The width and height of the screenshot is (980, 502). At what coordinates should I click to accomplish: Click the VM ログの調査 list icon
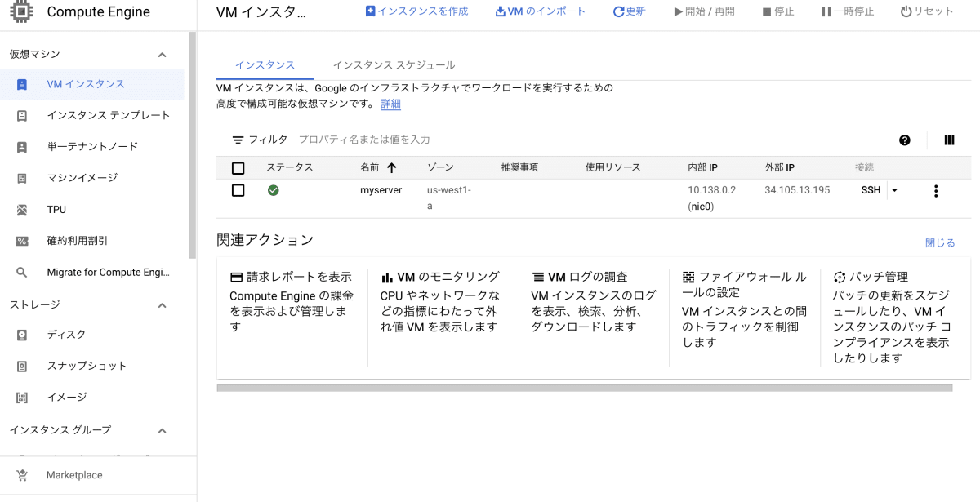(538, 278)
